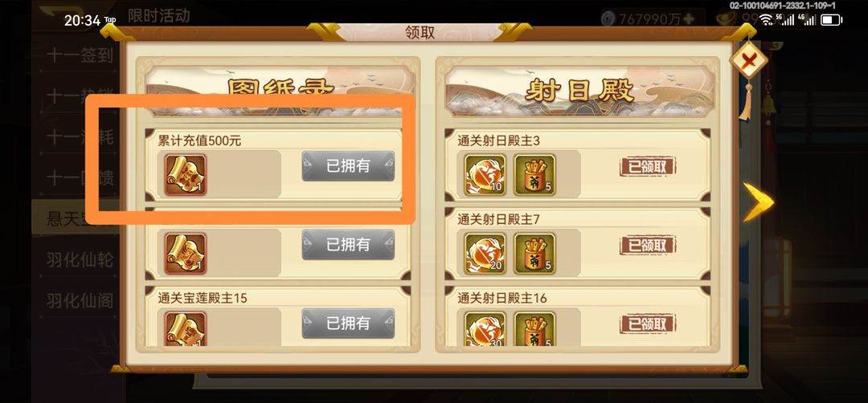Click 已拥有 button for 累计充值500元
The height and width of the screenshot is (403, 868).
(x=348, y=166)
